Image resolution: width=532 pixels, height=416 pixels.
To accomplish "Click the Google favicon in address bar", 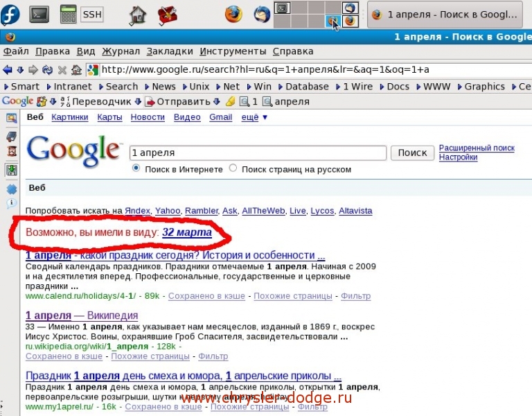I will coord(93,70).
